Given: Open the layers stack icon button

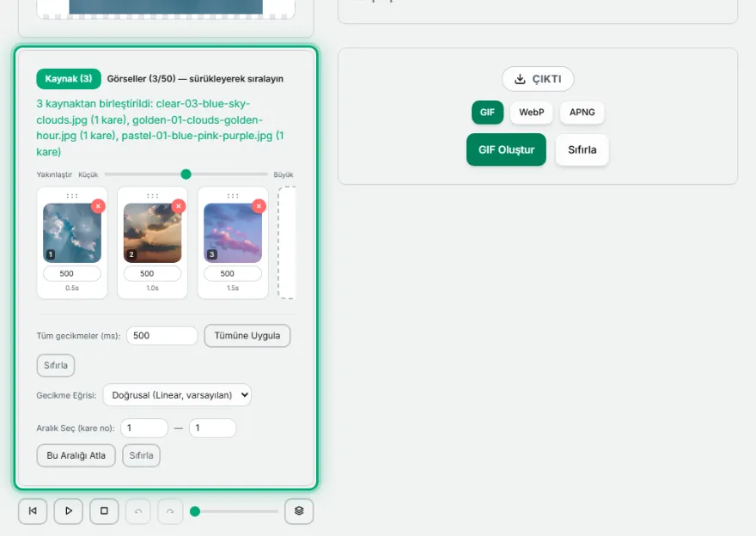Looking at the screenshot, I should (299, 511).
